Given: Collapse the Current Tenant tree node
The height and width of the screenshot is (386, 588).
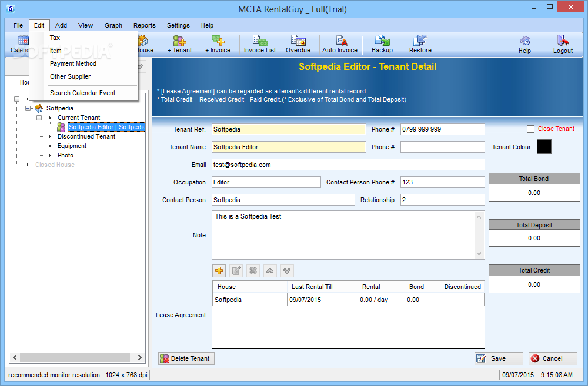Looking at the screenshot, I should coord(39,118).
